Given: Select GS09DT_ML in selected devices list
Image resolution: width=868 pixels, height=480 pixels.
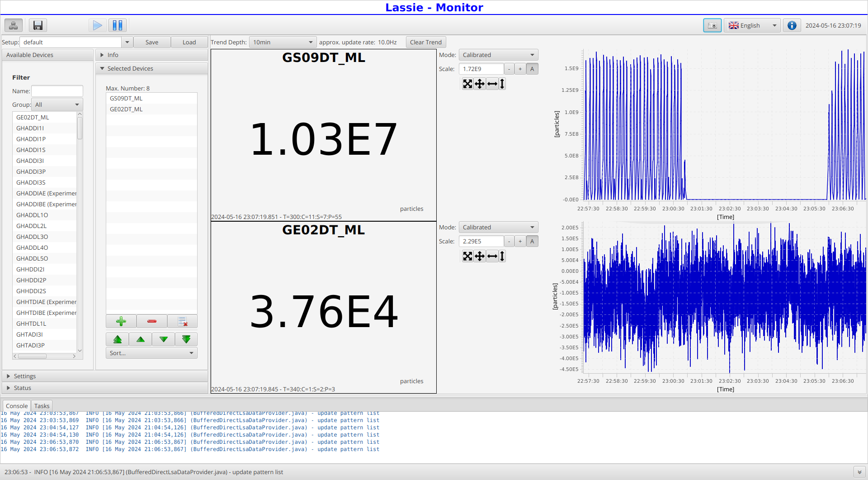Looking at the screenshot, I should pyautogui.click(x=151, y=98).
